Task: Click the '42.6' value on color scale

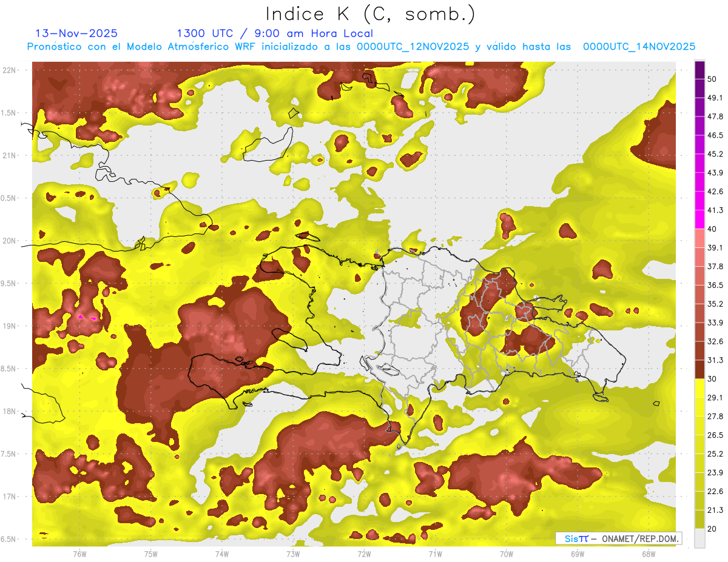Action: coord(715,192)
